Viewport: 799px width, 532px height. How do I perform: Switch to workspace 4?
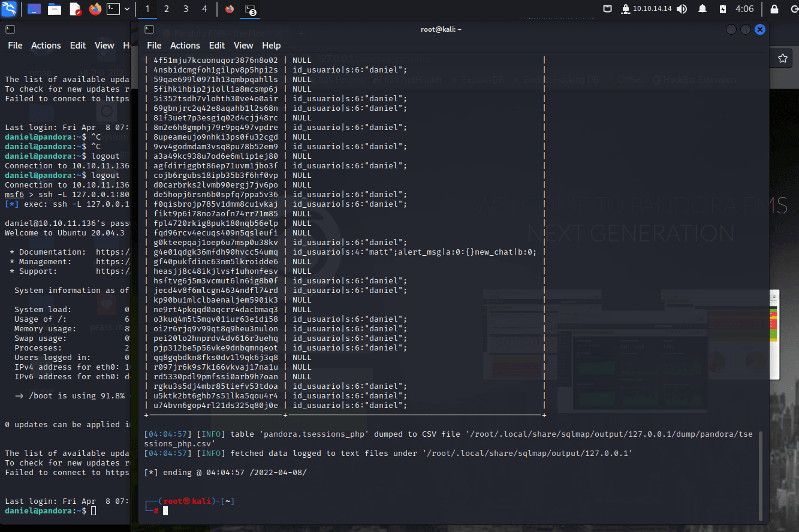click(x=205, y=9)
